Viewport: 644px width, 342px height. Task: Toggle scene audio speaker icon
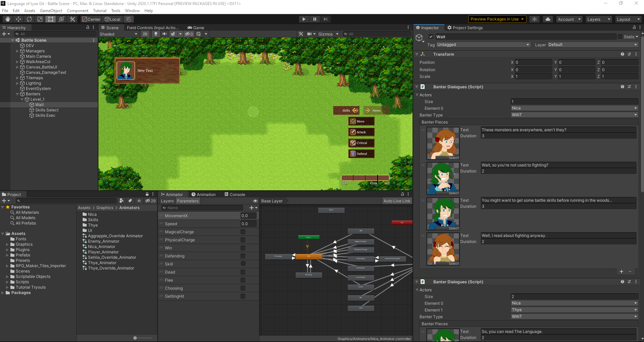[165, 34]
